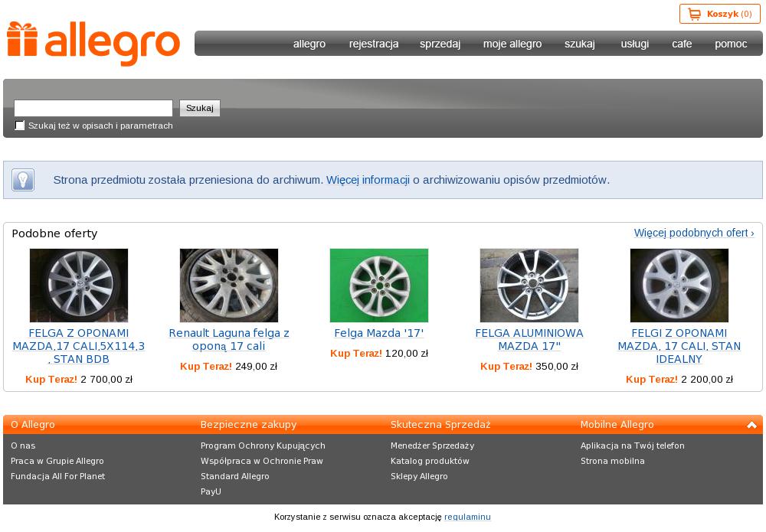Open Menedżer Sprzedaży link
This screenshot has width=766, height=532.
click(x=432, y=446)
